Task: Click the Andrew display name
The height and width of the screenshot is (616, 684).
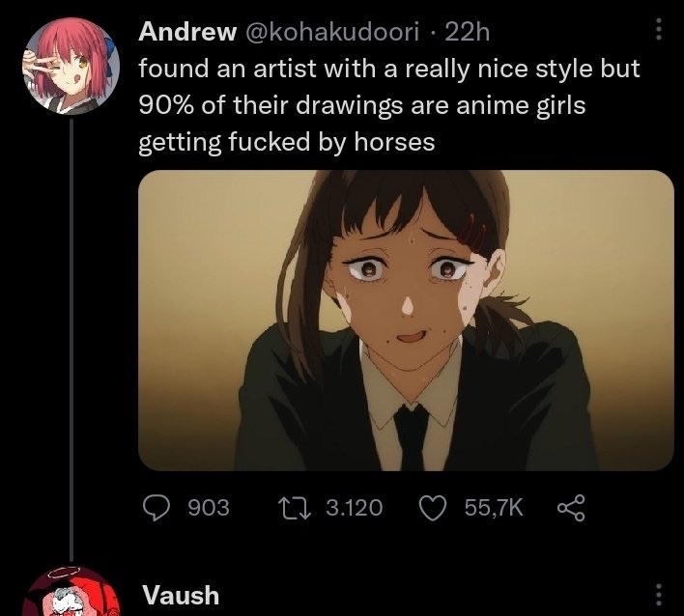Action: click(187, 32)
